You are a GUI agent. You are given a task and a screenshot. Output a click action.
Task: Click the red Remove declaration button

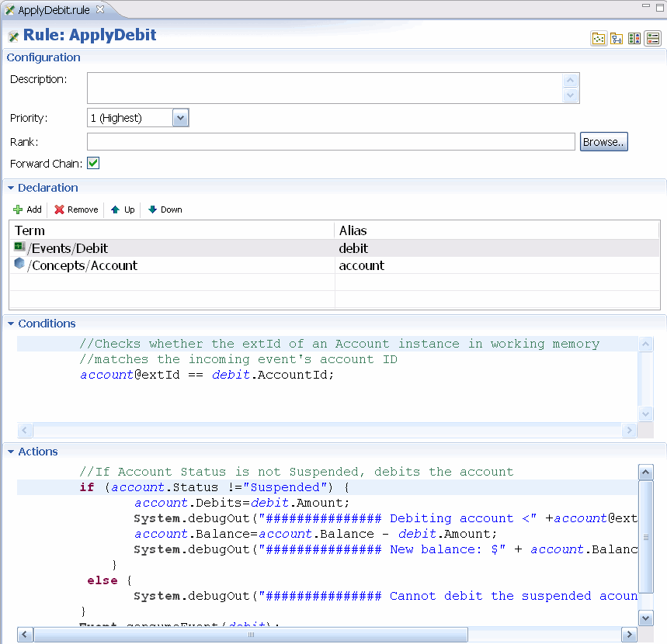(76, 209)
